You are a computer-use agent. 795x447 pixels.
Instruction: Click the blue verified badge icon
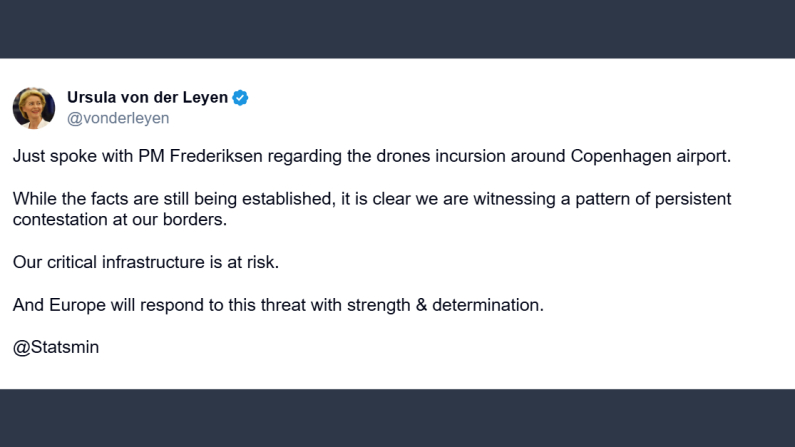(241, 98)
